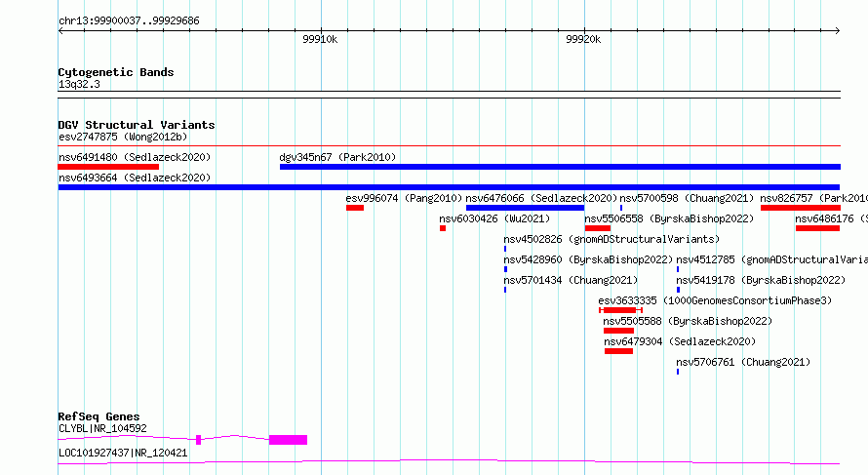Click the esv996074 (Pang2010) red bar

(x=355, y=208)
